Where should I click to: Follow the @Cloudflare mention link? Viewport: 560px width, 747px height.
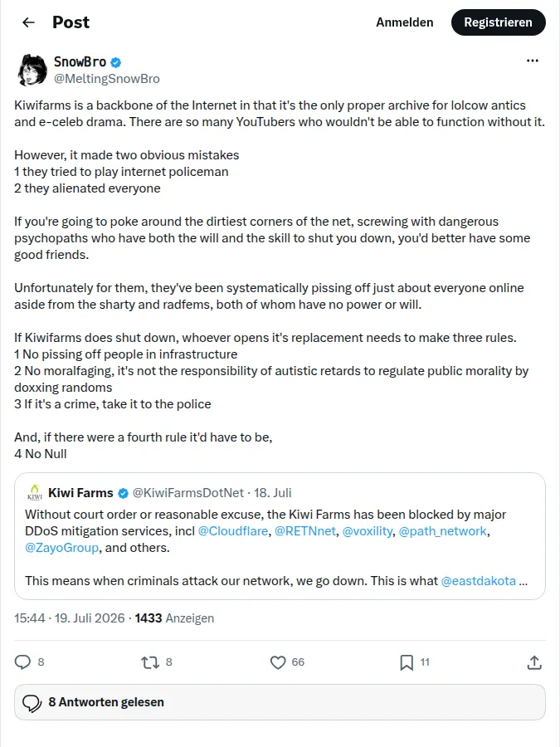coord(233,530)
